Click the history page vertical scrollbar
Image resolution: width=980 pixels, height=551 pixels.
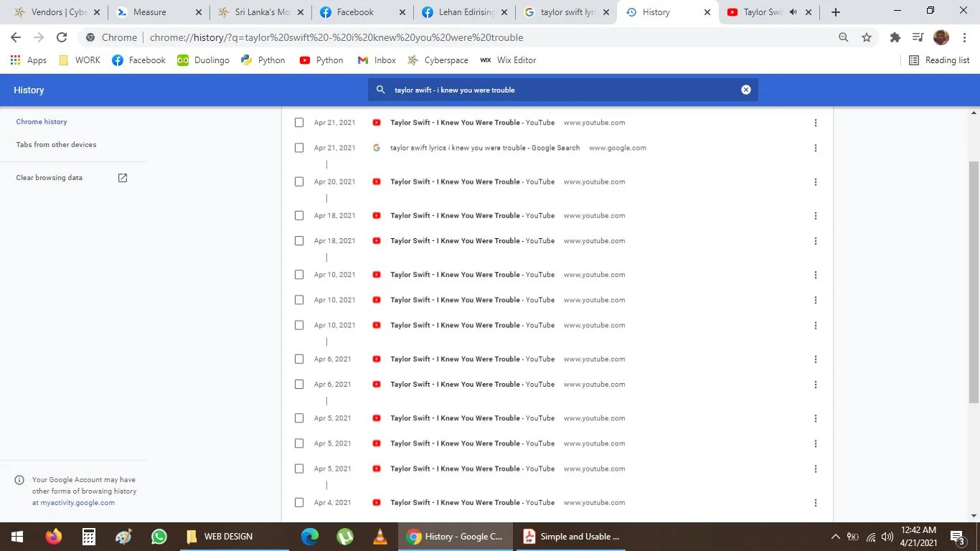coord(974,282)
